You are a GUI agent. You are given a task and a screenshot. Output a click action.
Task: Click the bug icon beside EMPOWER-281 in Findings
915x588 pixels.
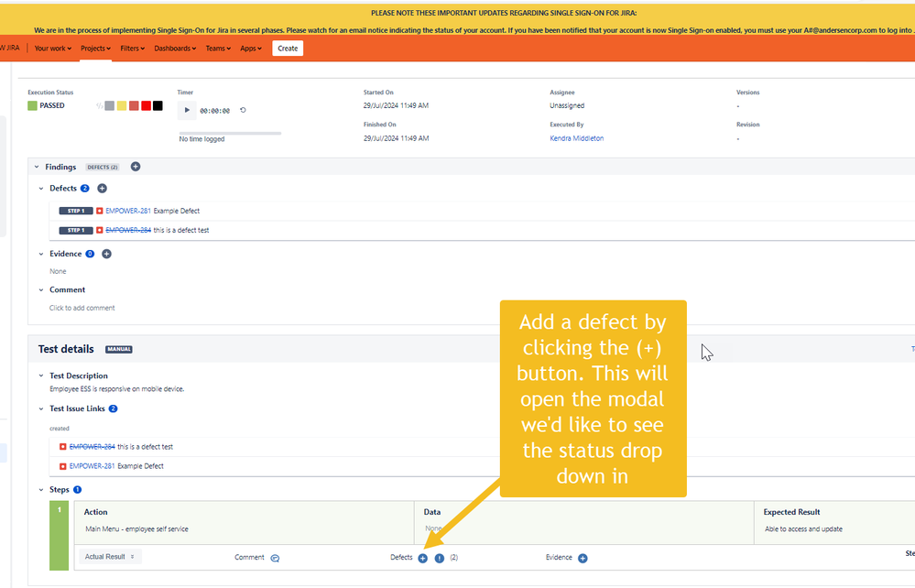tap(100, 212)
